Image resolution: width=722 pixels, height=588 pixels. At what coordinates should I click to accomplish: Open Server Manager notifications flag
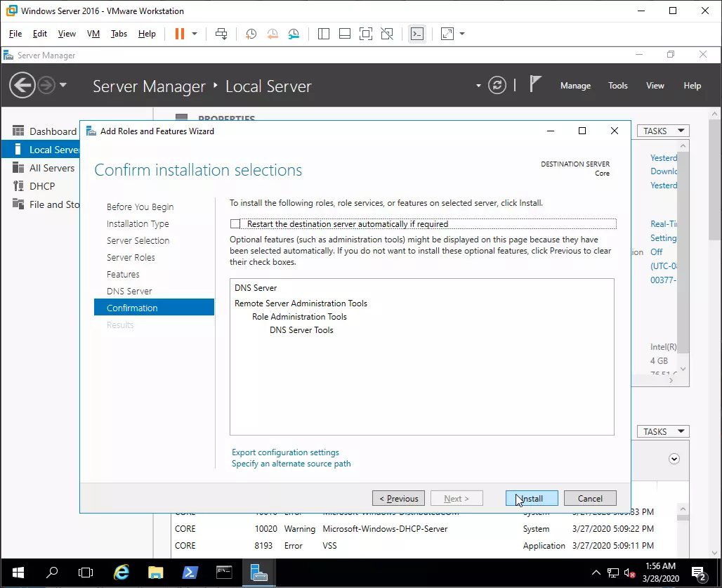click(535, 84)
